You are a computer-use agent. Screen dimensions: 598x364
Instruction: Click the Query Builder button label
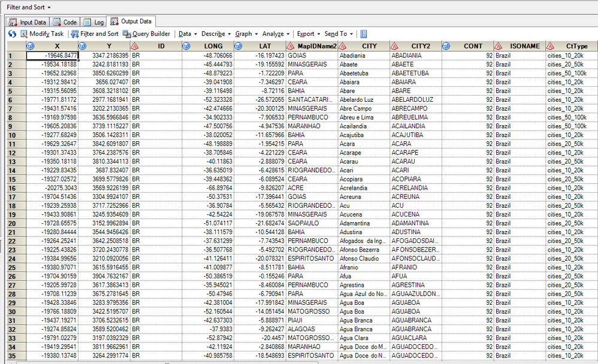coord(151,34)
